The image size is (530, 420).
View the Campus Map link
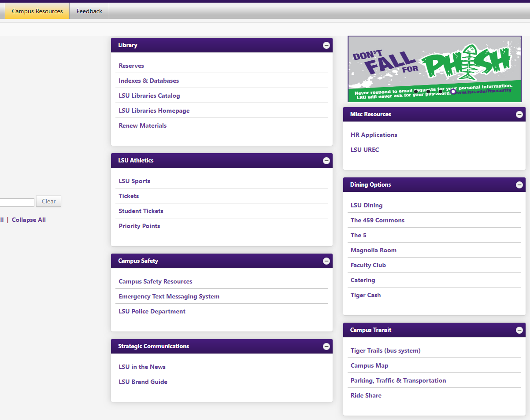point(370,365)
